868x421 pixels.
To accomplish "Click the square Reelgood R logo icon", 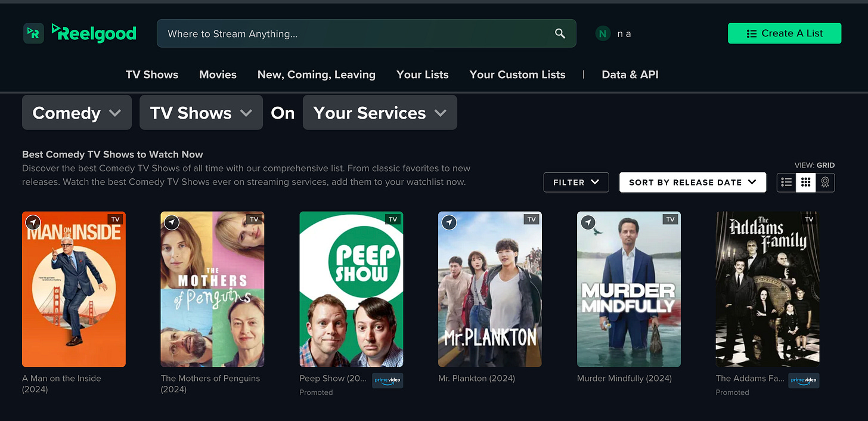I will pos(33,33).
